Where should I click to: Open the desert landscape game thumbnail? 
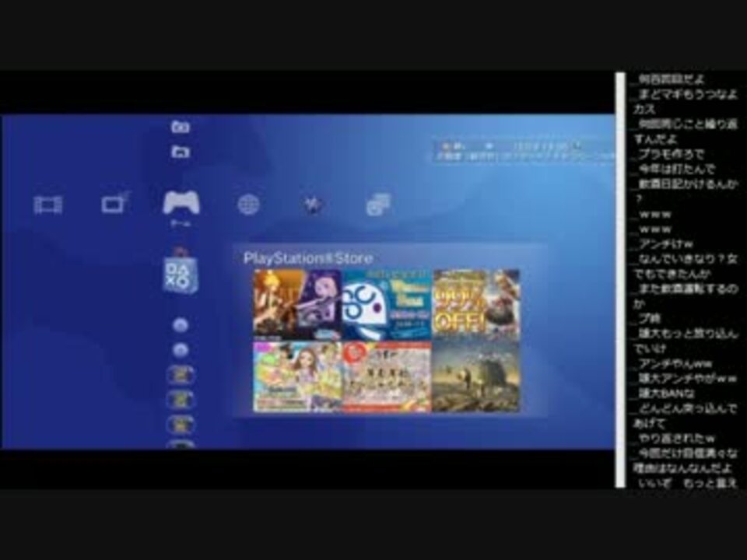(x=476, y=376)
